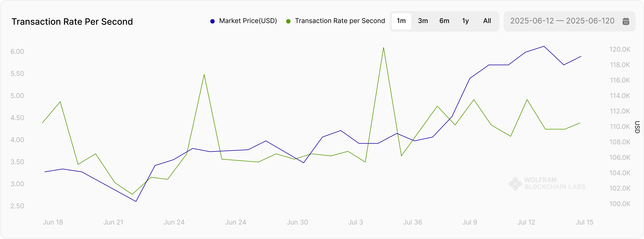The height and width of the screenshot is (239, 644).
Task: Select the green transaction rate peak near Jul 3
Action: tap(383, 48)
